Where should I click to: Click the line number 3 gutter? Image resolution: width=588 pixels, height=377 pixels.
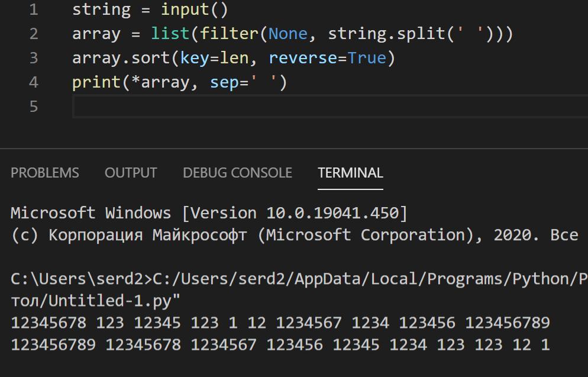33,58
